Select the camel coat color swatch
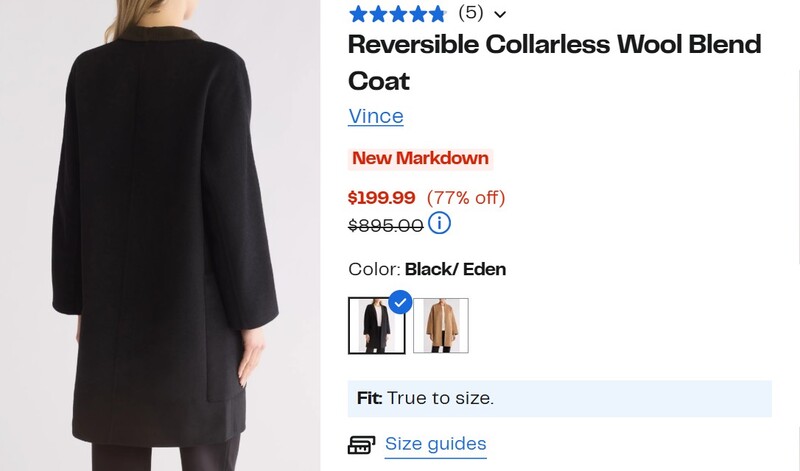This screenshot has height=471, width=800. [441, 326]
